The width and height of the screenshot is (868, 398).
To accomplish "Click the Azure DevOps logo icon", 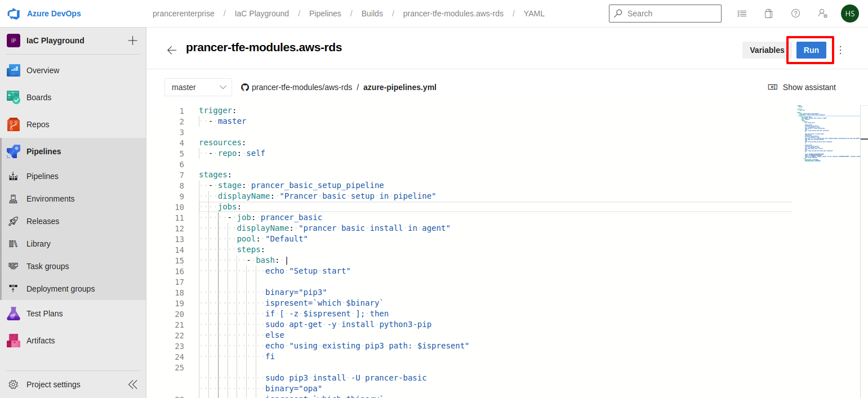I will coord(14,14).
